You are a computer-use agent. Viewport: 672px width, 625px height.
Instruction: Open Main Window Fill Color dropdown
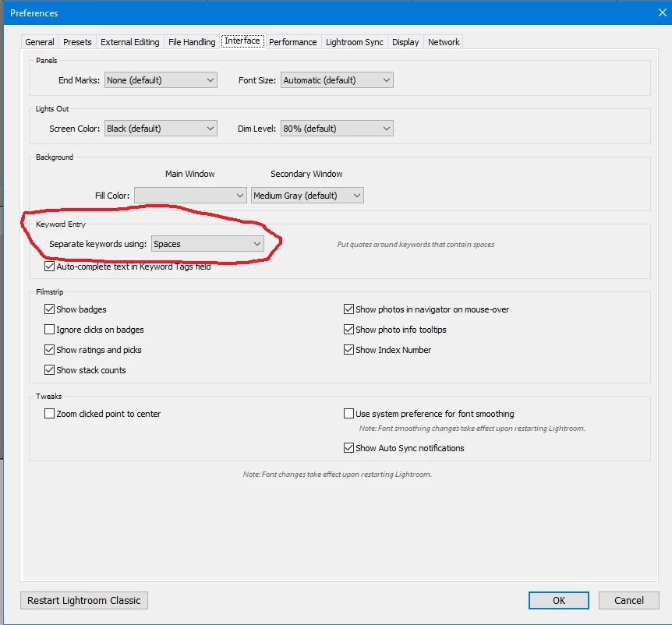pos(190,196)
